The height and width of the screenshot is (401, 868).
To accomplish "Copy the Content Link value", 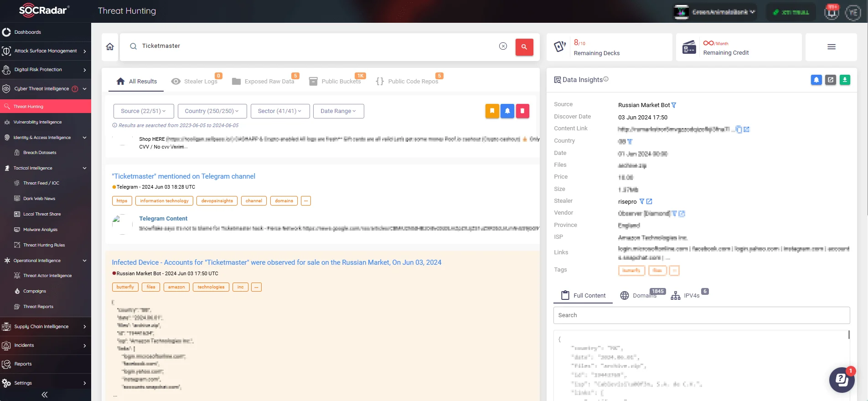I will pos(739,129).
